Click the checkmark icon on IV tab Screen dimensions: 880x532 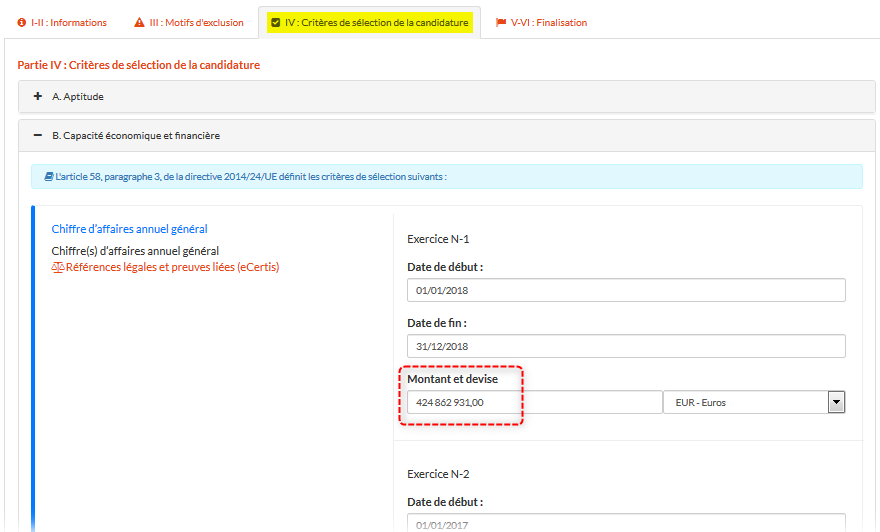(275, 23)
